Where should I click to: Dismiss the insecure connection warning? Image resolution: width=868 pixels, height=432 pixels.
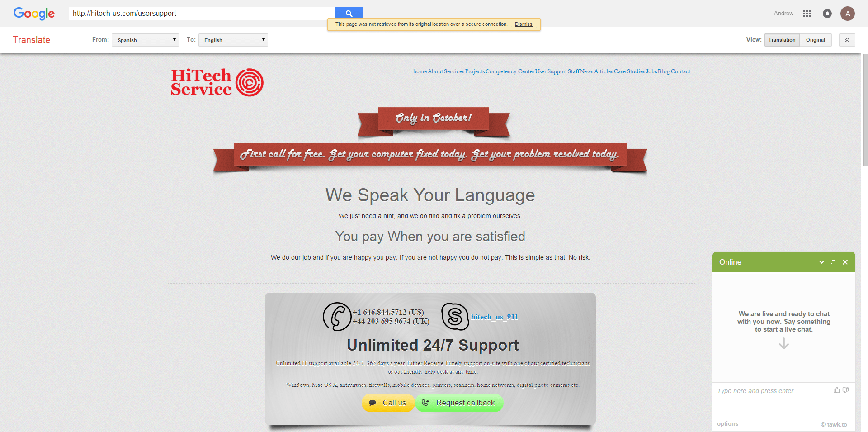(x=523, y=24)
